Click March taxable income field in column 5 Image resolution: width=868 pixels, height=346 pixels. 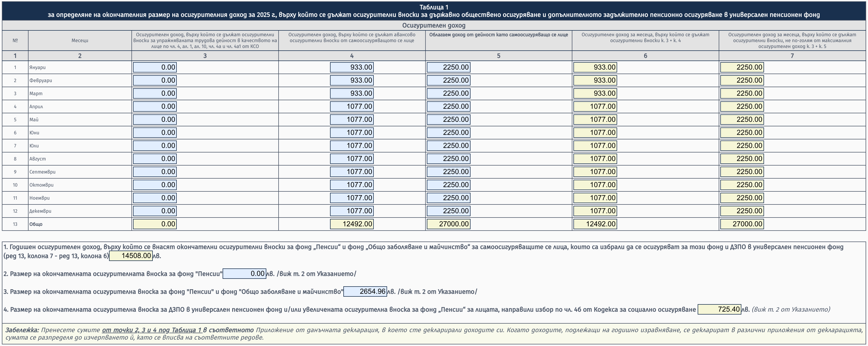point(448,93)
